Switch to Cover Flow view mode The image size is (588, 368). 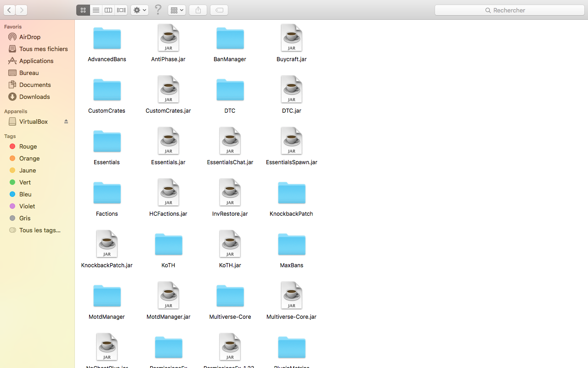(x=121, y=10)
